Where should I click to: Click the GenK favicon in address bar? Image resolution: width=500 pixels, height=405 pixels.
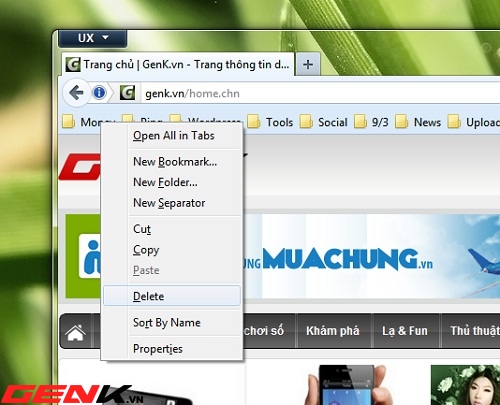(128, 93)
